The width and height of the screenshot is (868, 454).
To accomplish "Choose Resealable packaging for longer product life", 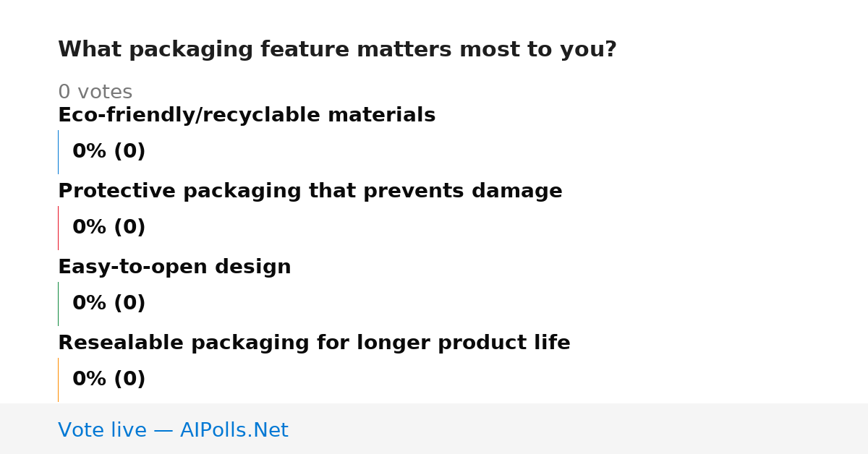I will coord(314,343).
